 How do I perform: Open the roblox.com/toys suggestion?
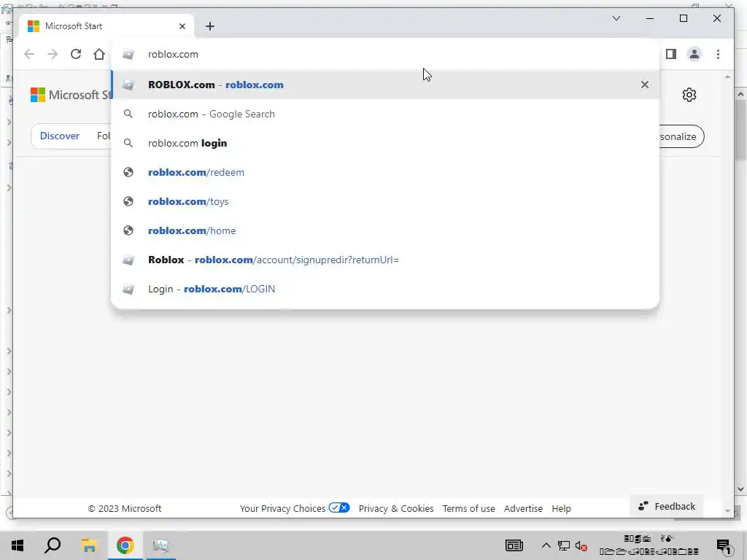click(385, 201)
